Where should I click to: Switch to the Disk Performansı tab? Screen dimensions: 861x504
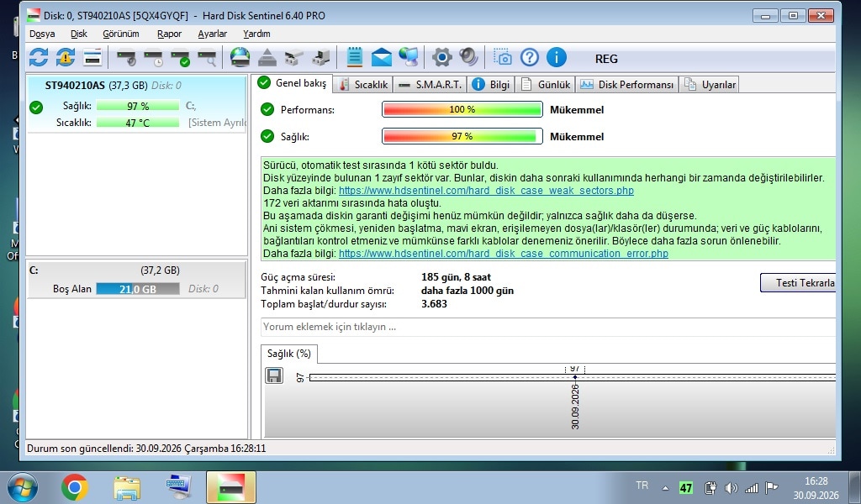click(626, 85)
